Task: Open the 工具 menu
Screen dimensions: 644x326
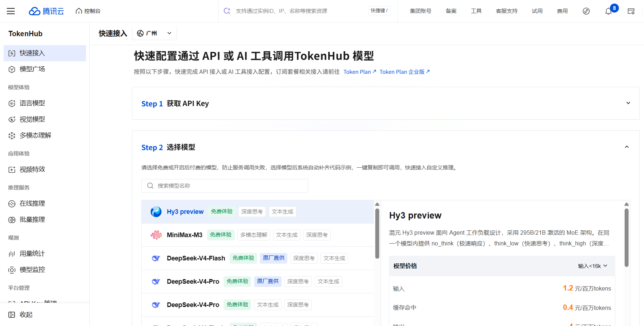Action: pyautogui.click(x=476, y=11)
